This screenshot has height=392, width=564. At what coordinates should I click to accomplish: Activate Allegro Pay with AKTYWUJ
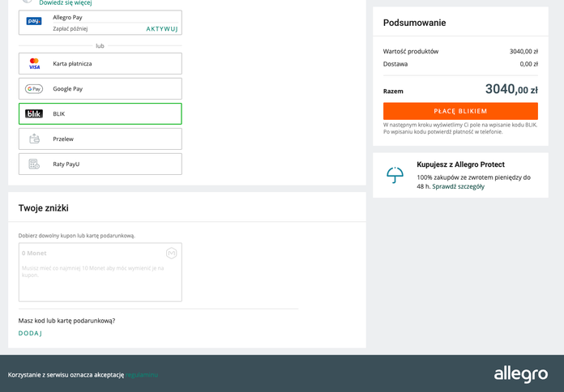pyautogui.click(x=162, y=29)
